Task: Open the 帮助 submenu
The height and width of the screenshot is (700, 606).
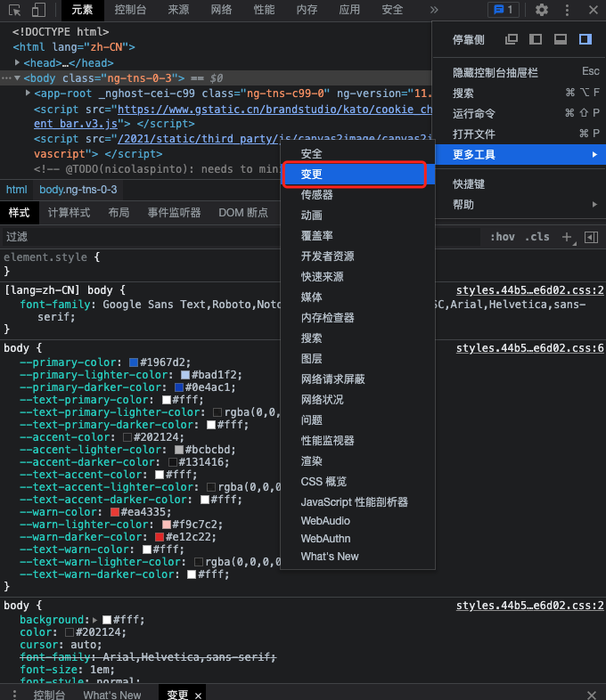Action: click(520, 205)
